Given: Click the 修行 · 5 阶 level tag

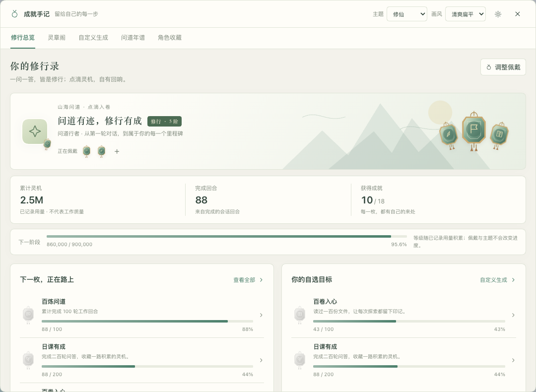Looking at the screenshot, I should pyautogui.click(x=164, y=122).
